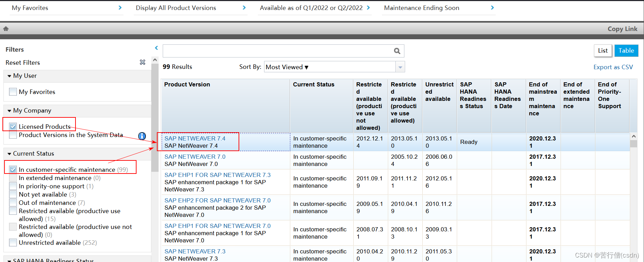Click the search magnifier icon

397,51
